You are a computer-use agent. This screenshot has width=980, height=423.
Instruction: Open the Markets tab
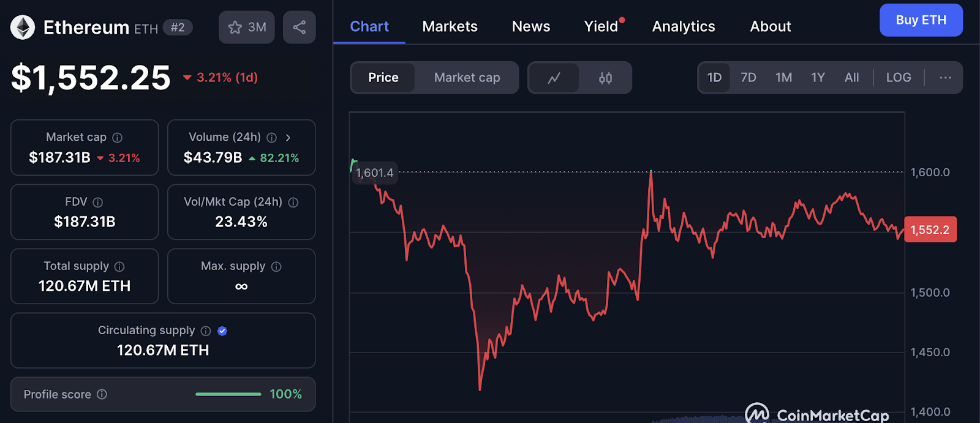click(450, 26)
